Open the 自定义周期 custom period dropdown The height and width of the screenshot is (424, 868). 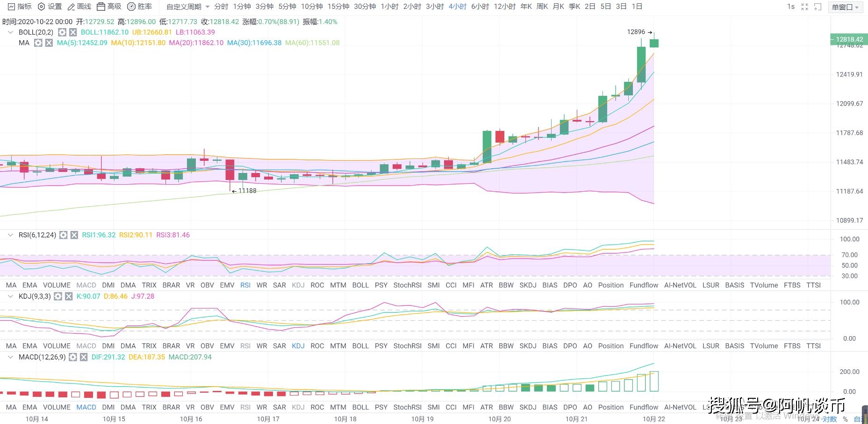[188, 7]
